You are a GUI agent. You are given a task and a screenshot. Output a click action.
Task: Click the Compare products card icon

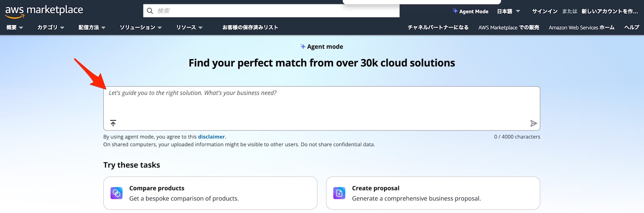click(116, 193)
